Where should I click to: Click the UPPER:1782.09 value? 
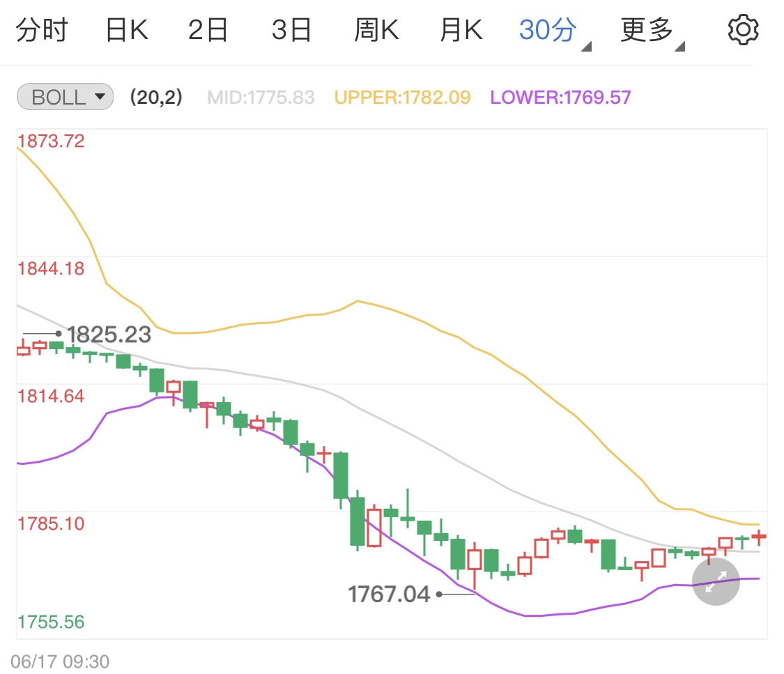[x=402, y=97]
